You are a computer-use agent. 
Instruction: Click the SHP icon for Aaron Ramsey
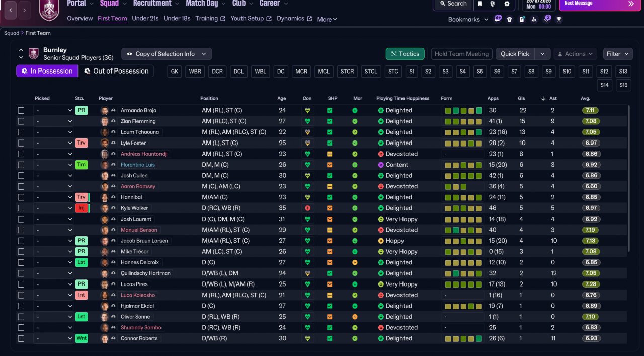[x=330, y=186]
